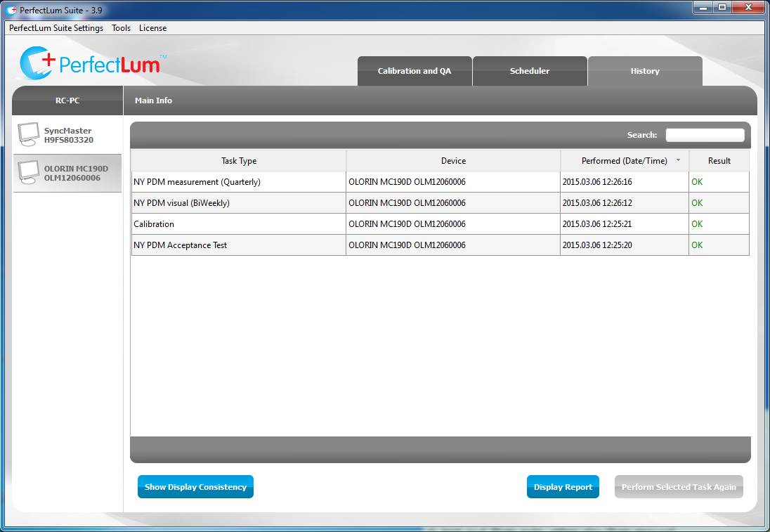Screen dimensions: 770x532
Task: Click the PerfectLum title bar app icon
Action: coord(11,10)
